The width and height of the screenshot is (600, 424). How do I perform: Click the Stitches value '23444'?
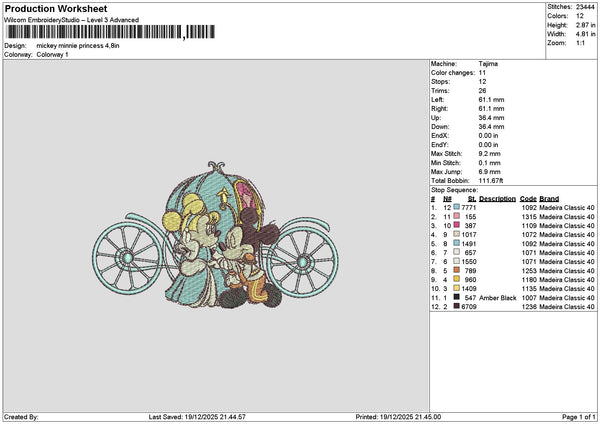point(585,7)
